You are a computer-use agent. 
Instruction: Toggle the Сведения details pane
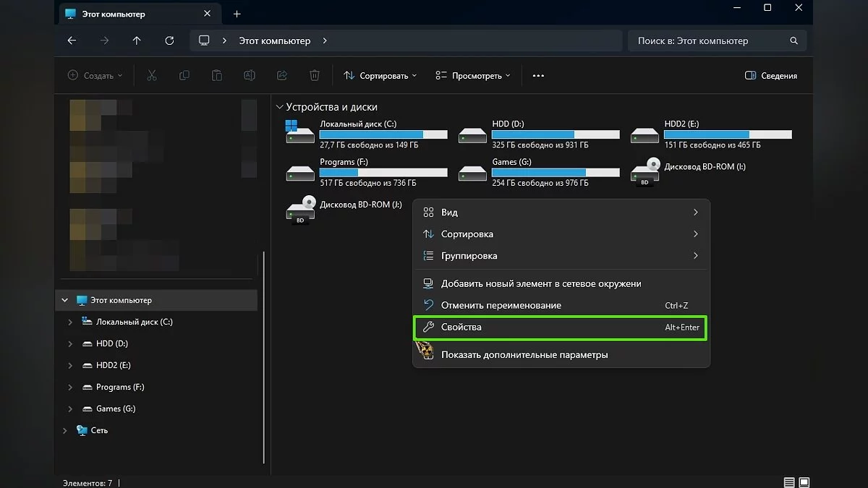tap(771, 76)
